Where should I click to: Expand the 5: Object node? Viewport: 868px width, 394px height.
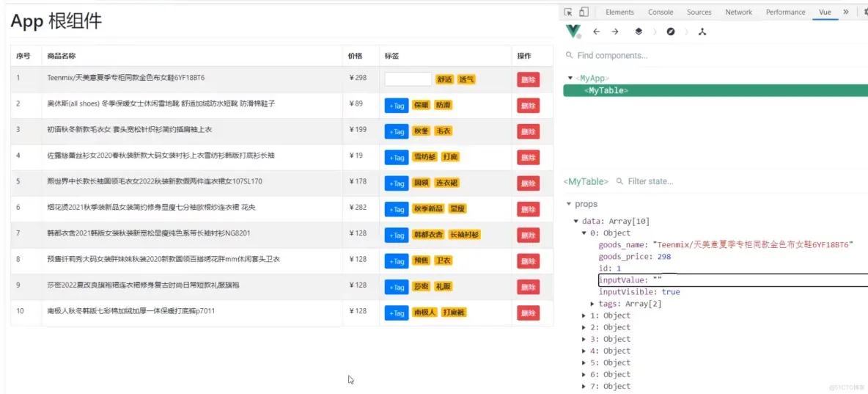(x=584, y=362)
